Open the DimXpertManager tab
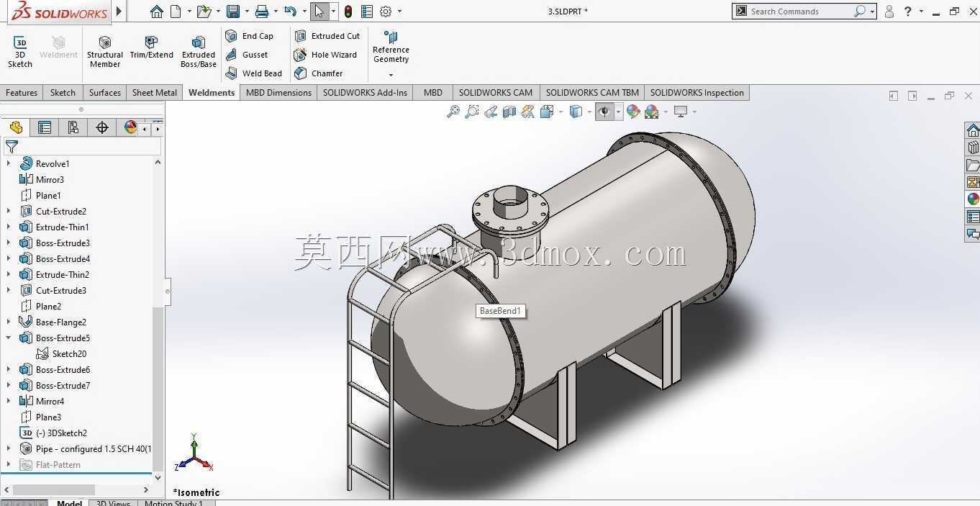The image size is (980, 506). tap(102, 127)
